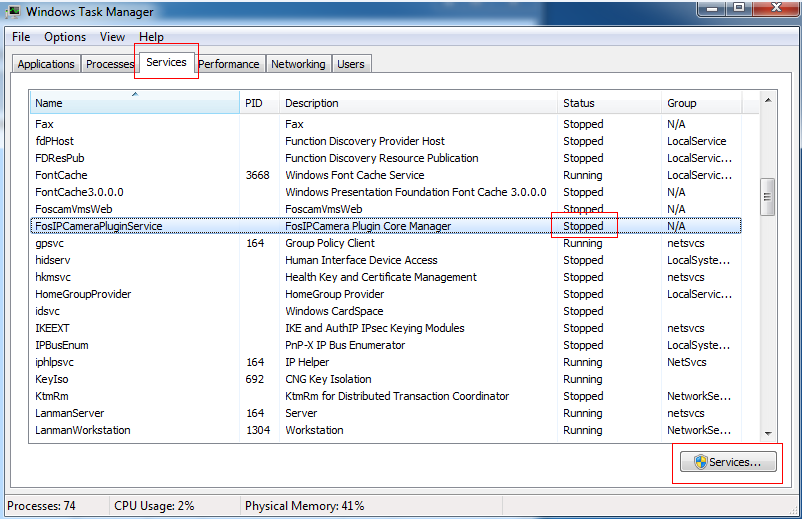Switch to the Applications tab
This screenshot has height=519, width=802.
tap(46, 64)
